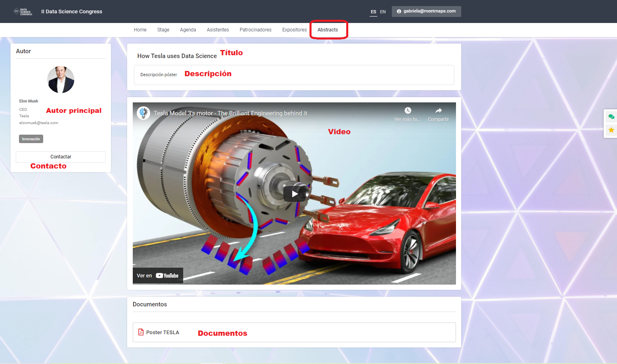Screen dimensions: 617x364
Task: Select the Abstracts tab
Action: [x=328, y=30]
